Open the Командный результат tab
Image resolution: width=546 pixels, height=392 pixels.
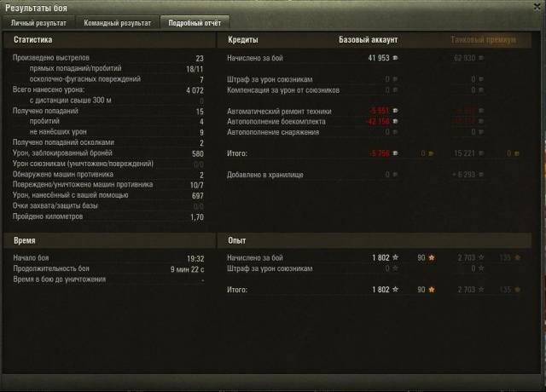(x=118, y=23)
